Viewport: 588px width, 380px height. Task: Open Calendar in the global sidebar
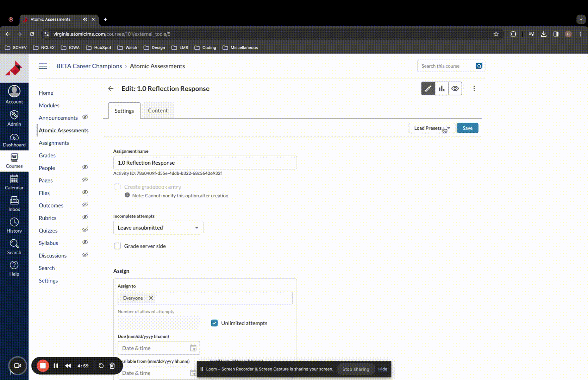(14, 182)
